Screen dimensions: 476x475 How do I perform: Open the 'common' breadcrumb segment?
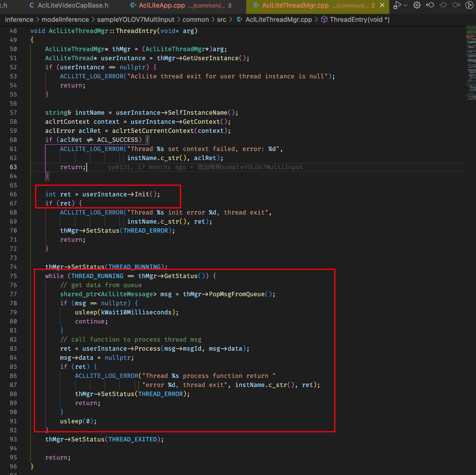coord(196,20)
